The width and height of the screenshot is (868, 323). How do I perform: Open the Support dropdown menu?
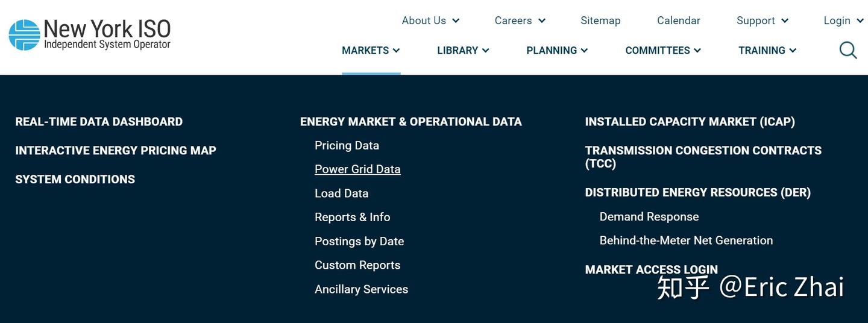762,20
